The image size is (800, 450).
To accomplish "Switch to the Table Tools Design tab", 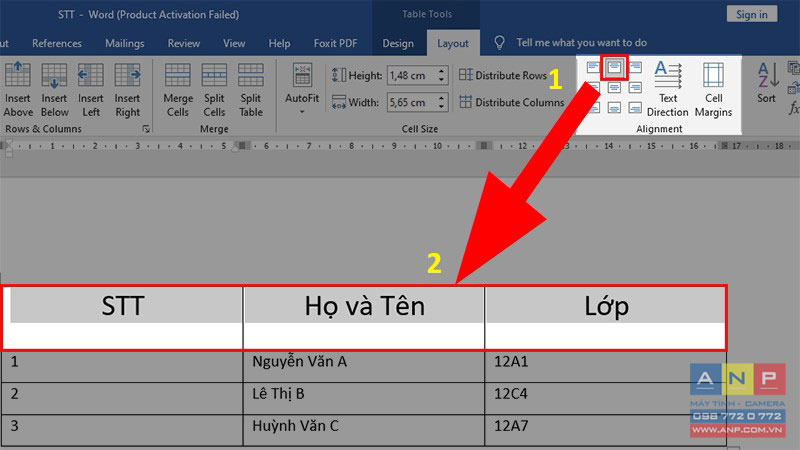I will tap(398, 43).
